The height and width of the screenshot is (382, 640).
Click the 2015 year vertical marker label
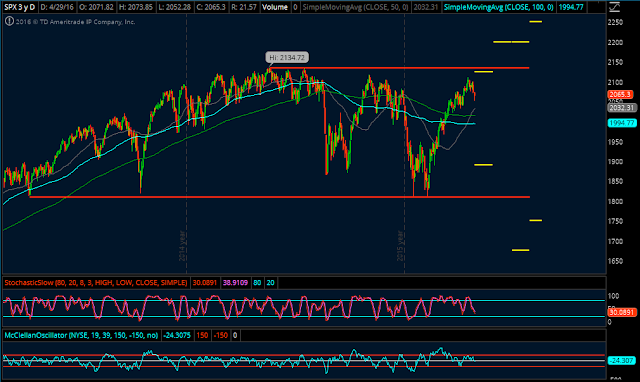click(x=400, y=246)
